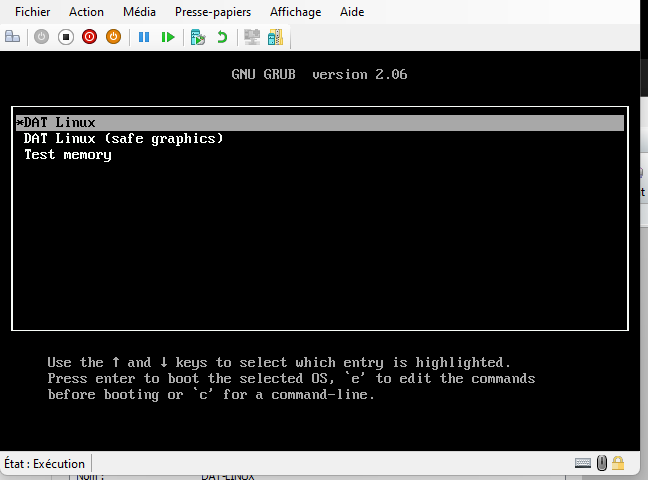Open the Aide menu

[x=352, y=12]
